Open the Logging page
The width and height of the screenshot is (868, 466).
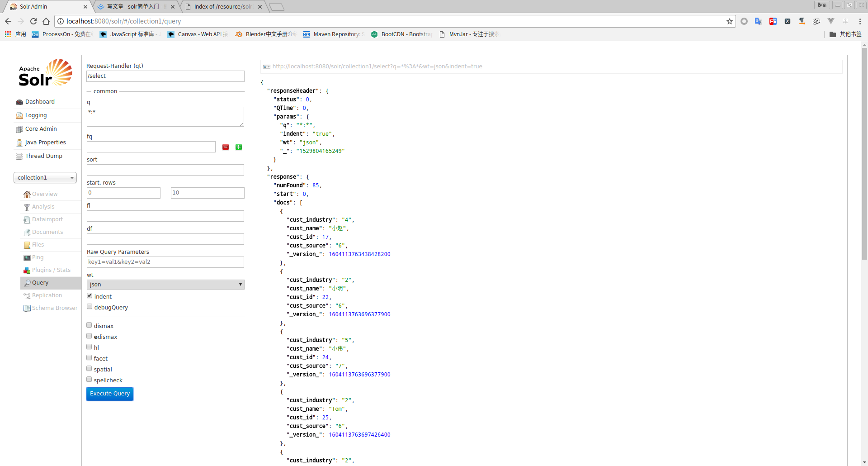click(36, 115)
